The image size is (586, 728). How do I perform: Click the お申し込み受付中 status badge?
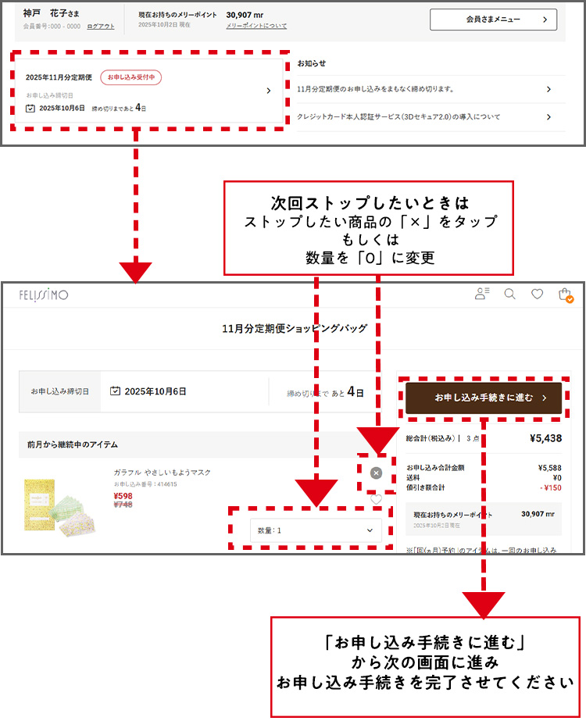(130, 77)
